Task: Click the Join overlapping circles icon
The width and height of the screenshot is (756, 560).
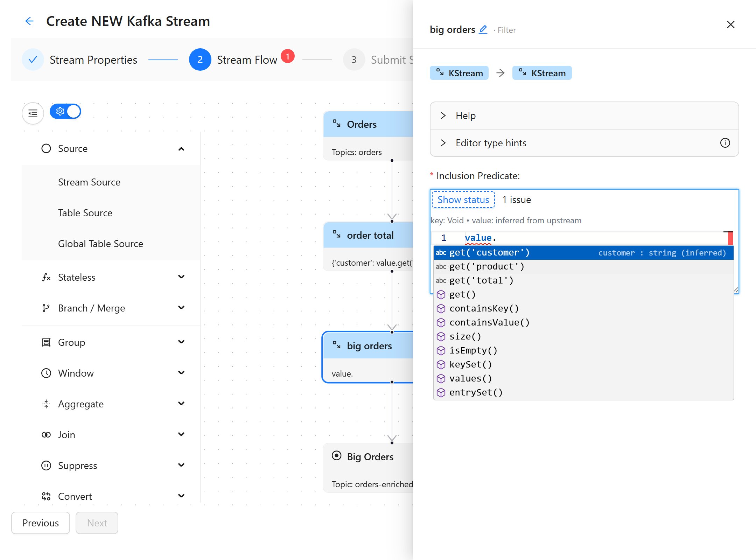Action: point(46,435)
